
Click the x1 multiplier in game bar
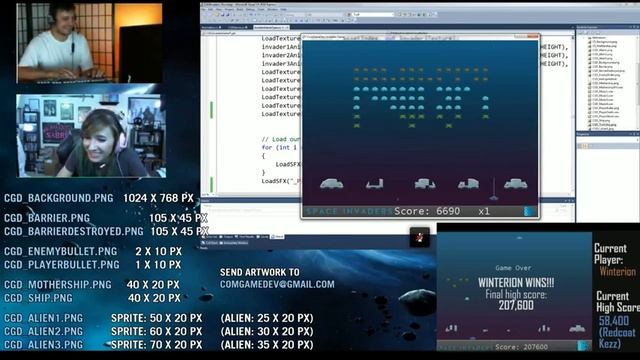tap(484, 211)
